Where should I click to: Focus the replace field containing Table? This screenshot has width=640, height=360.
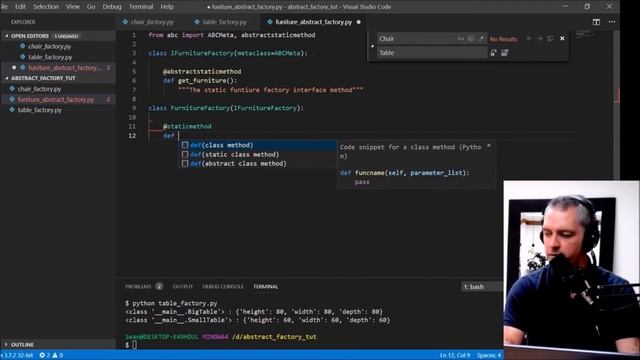pos(432,53)
